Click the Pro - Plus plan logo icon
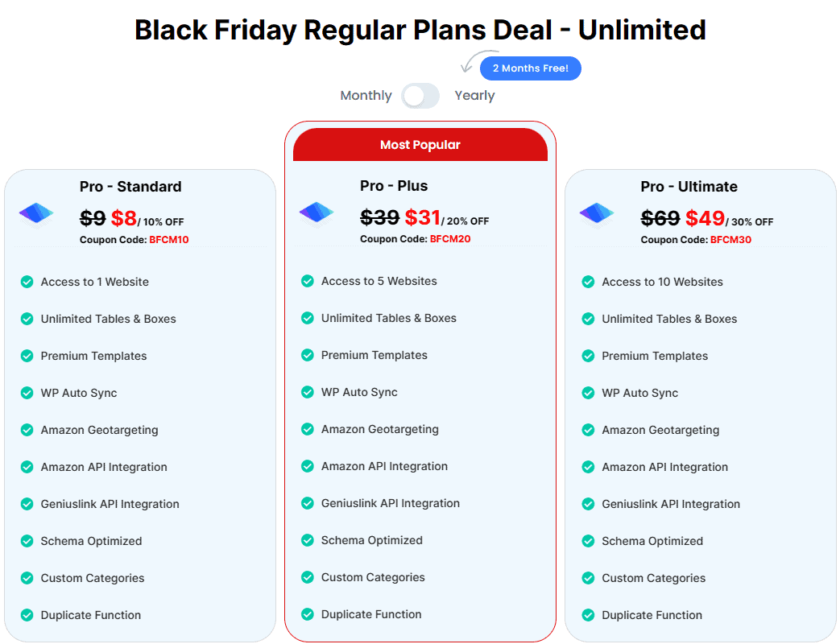 (317, 213)
